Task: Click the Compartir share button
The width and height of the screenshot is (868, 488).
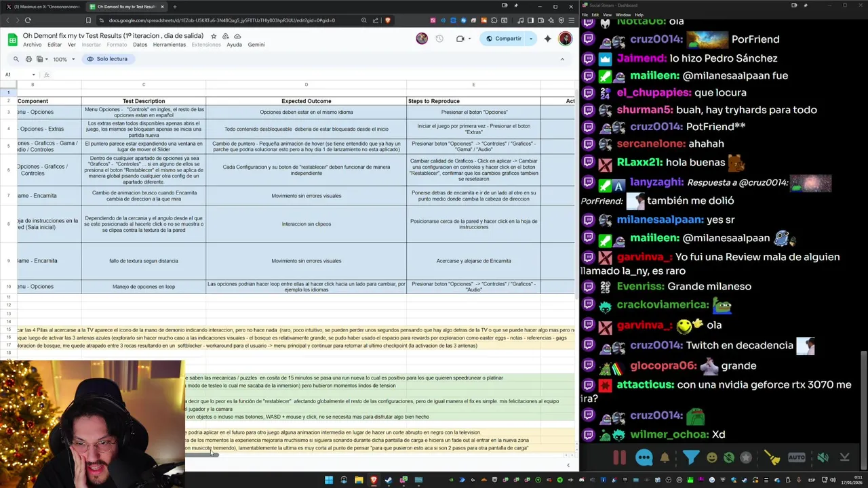Action: (503, 39)
